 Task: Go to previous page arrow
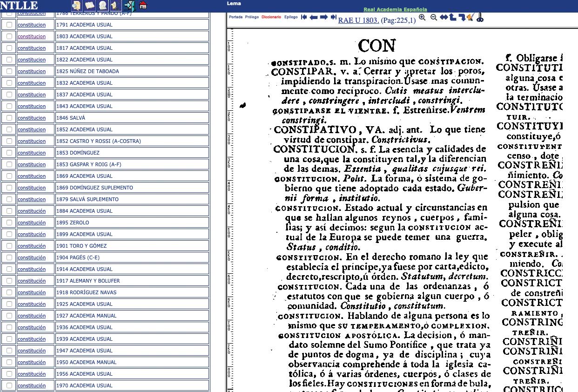(314, 18)
